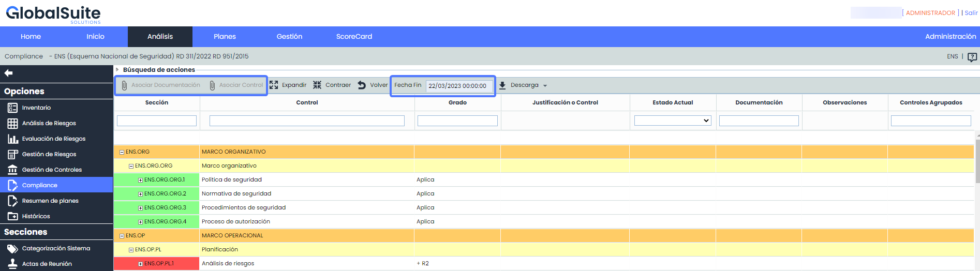Click the Contraer collapse icon
Image resolution: width=980 pixels, height=271 pixels.
pos(317,85)
